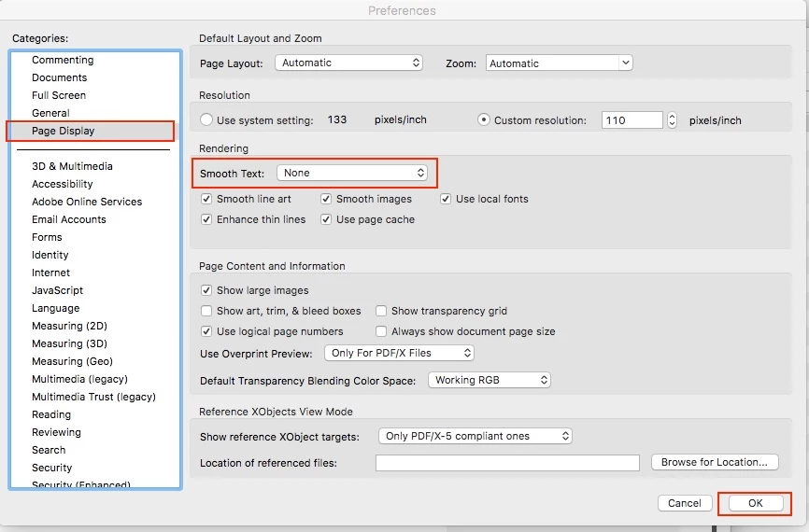Image resolution: width=809 pixels, height=532 pixels.
Task: Click custom resolution stepper arrows
Action: point(672,120)
